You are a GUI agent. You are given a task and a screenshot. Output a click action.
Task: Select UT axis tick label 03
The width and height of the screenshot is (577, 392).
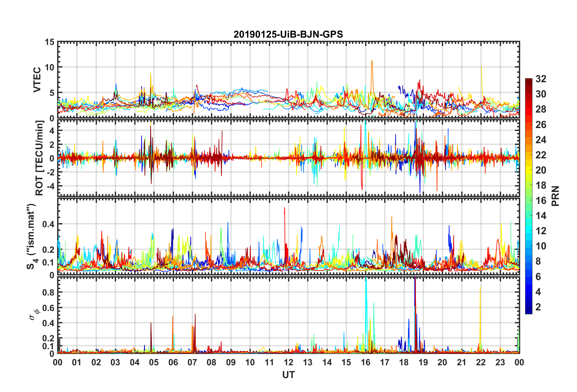[115, 362]
